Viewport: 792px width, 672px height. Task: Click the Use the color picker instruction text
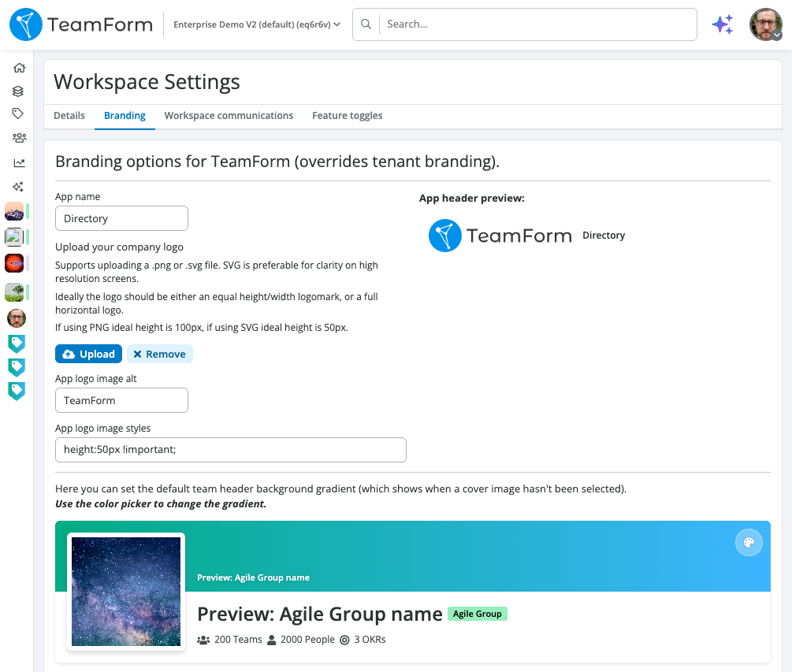tap(161, 504)
